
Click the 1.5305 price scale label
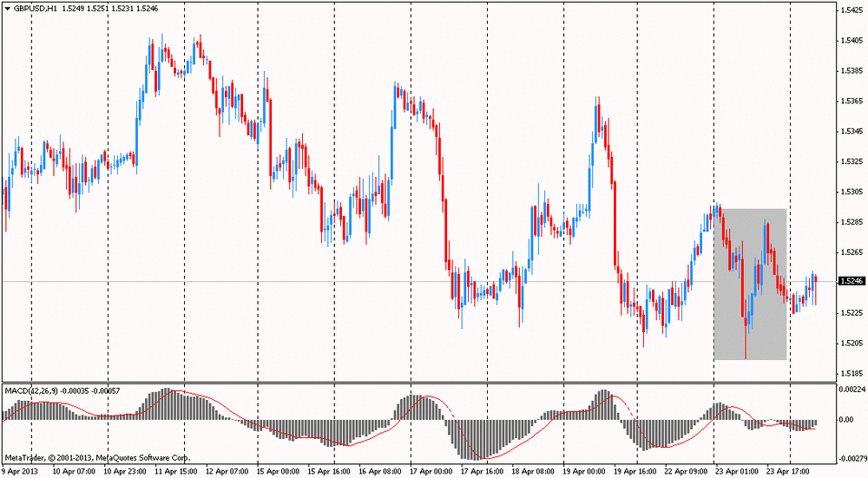tap(851, 192)
